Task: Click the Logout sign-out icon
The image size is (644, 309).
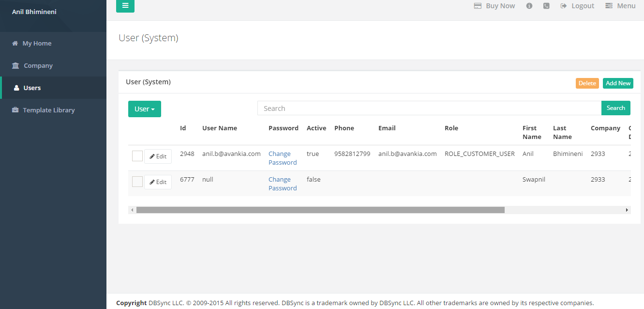Action: (x=564, y=6)
